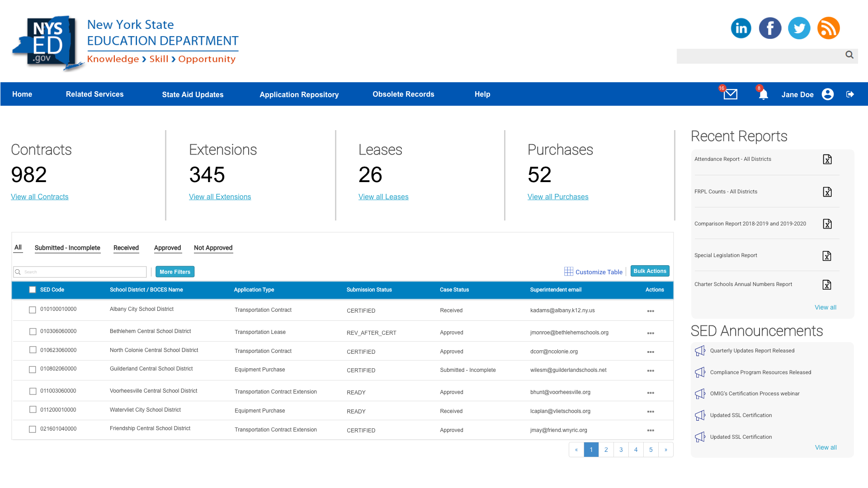
Task: Check the select-all checkbox in table header
Action: [x=33, y=290]
